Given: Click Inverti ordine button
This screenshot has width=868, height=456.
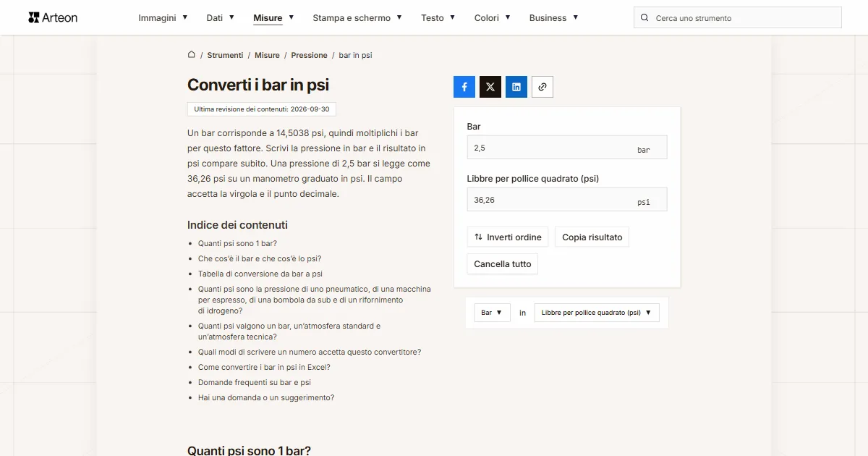Looking at the screenshot, I should coord(508,237).
